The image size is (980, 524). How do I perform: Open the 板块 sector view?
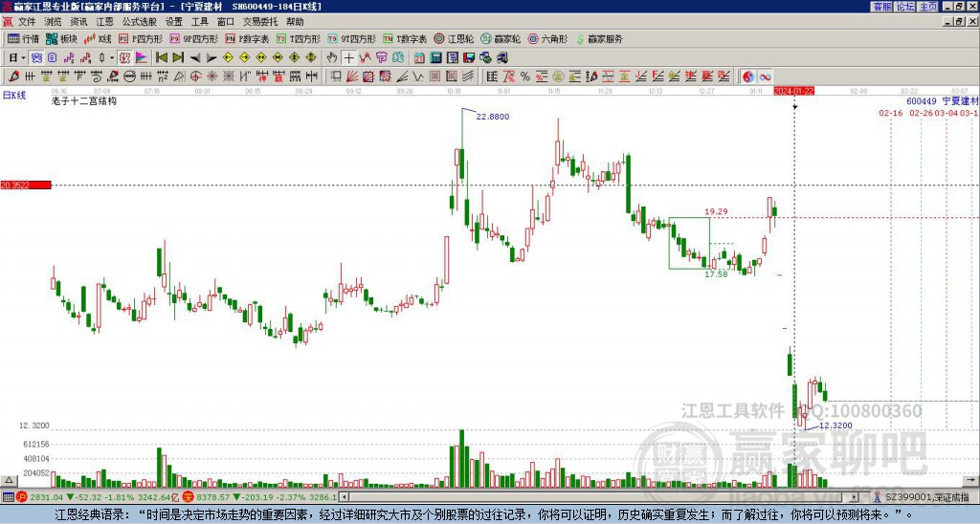pos(61,38)
